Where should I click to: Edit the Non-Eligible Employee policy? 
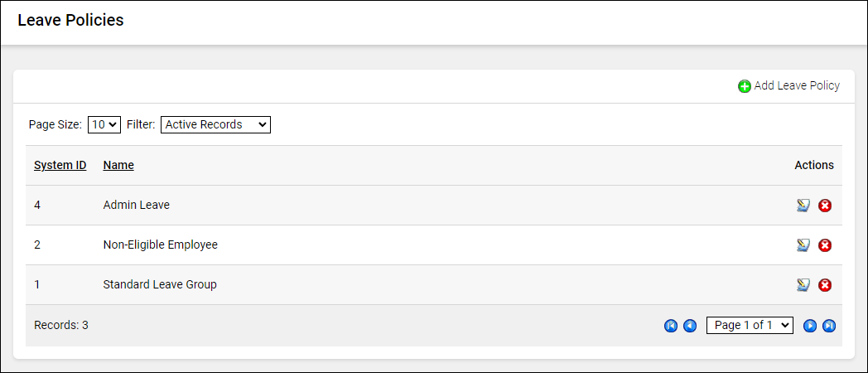click(x=803, y=245)
